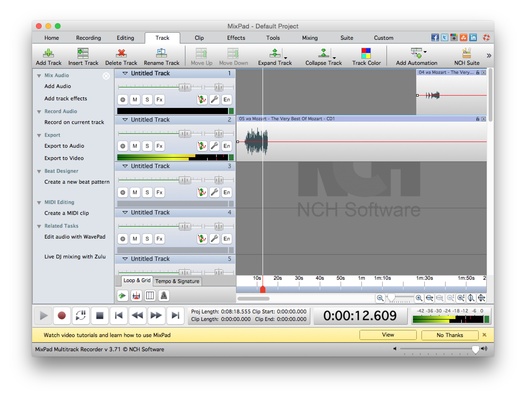Collapse track 1 with its header triangle
The image size is (526, 400).
click(125, 73)
